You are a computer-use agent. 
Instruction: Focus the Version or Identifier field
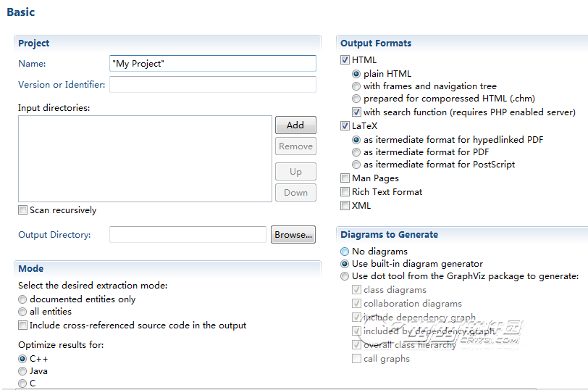pyautogui.click(x=212, y=85)
